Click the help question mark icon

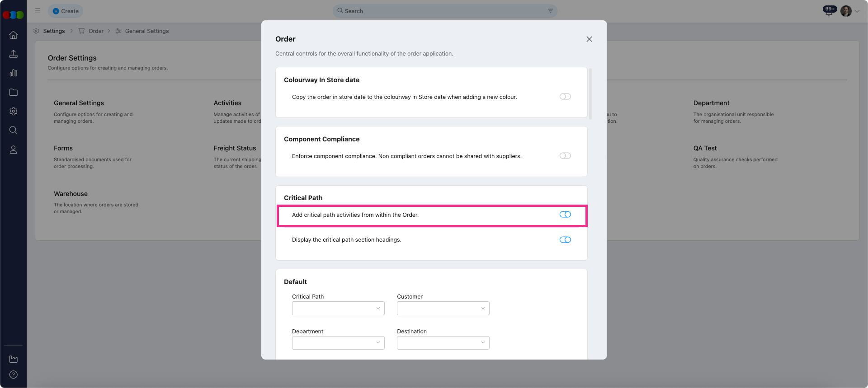[14, 374]
